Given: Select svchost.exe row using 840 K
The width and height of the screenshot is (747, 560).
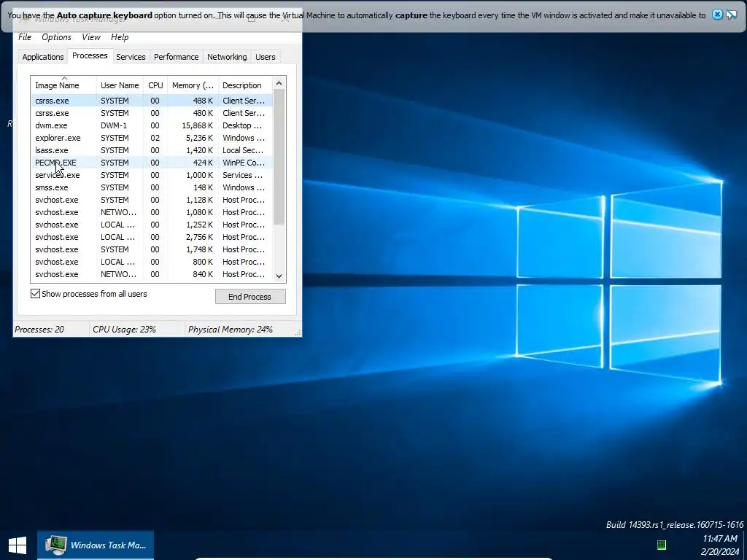Looking at the screenshot, I should coord(152,274).
